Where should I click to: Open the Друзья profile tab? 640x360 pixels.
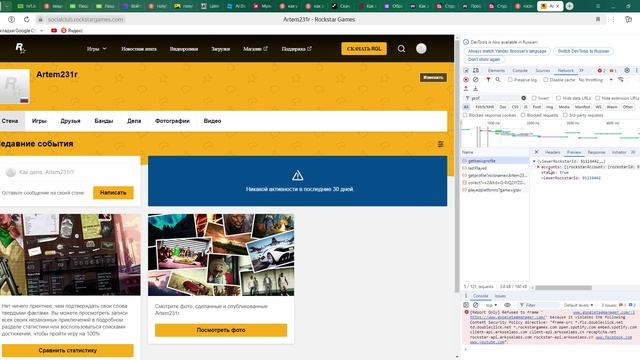[x=70, y=121]
